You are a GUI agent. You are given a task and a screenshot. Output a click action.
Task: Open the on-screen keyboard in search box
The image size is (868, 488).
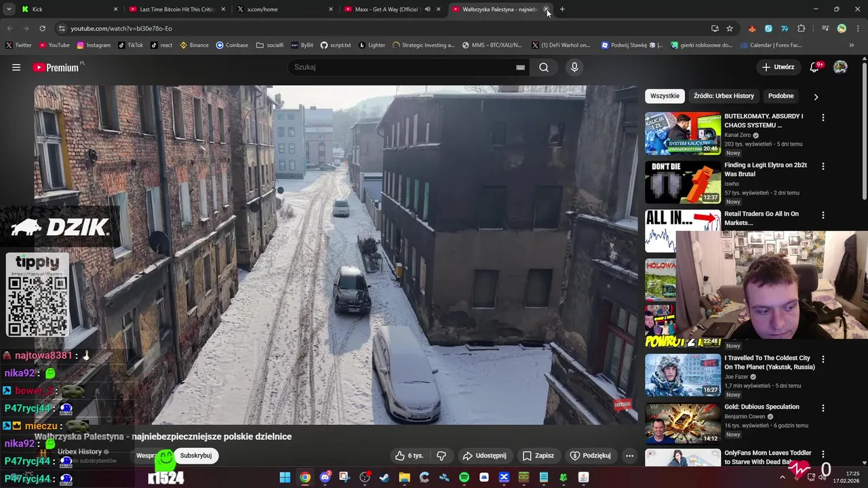tap(520, 68)
